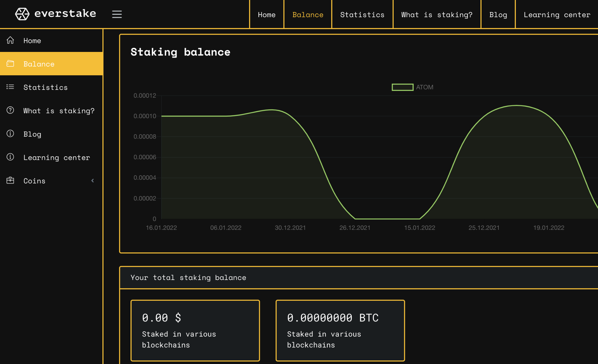Click the Learning center info icon

(x=11, y=157)
